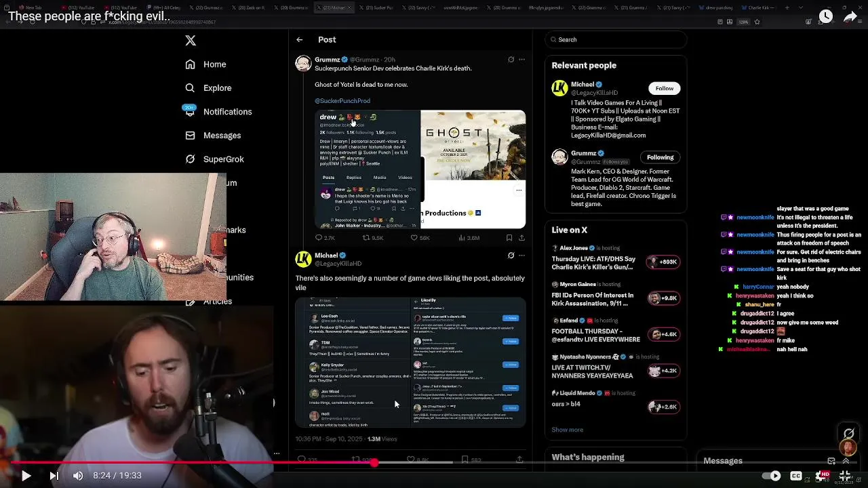Screen dimensions: 868x488
Task: Click Michael @LegacyKillaHD post author name
Action: point(326,256)
